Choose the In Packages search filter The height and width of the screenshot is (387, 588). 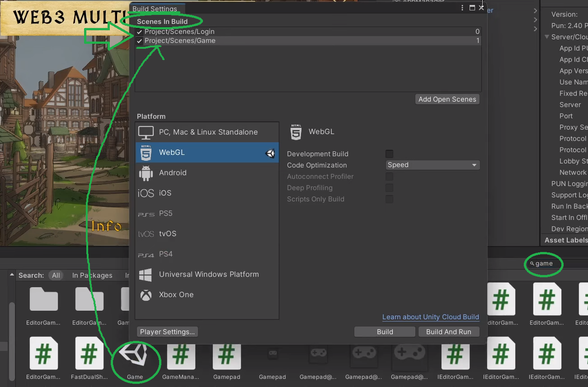tap(92, 275)
